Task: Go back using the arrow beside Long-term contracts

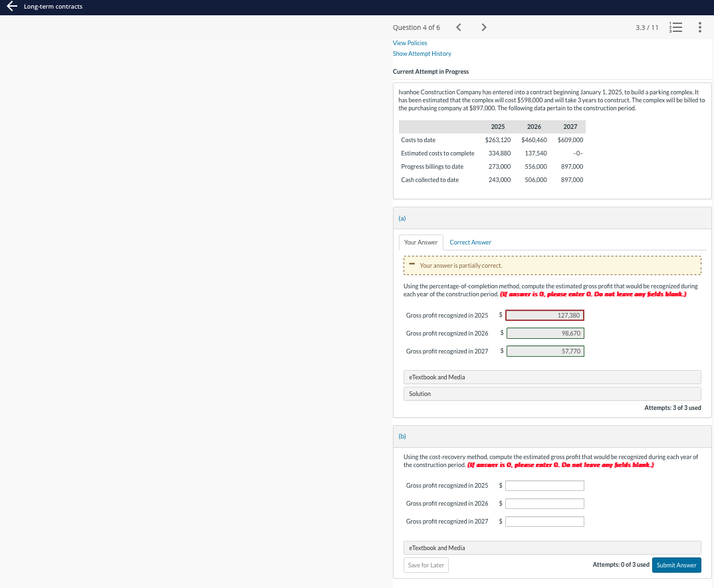Action: (12, 7)
